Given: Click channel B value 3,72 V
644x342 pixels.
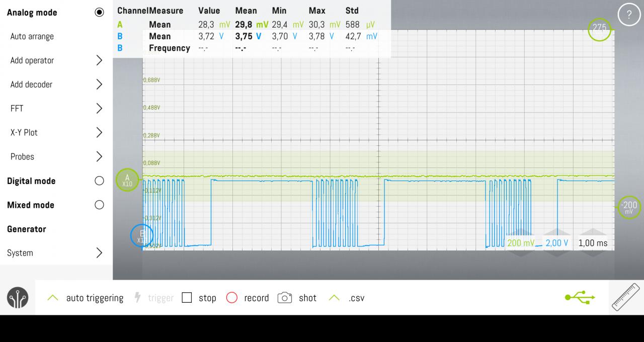Looking at the screenshot, I should pyautogui.click(x=211, y=36).
